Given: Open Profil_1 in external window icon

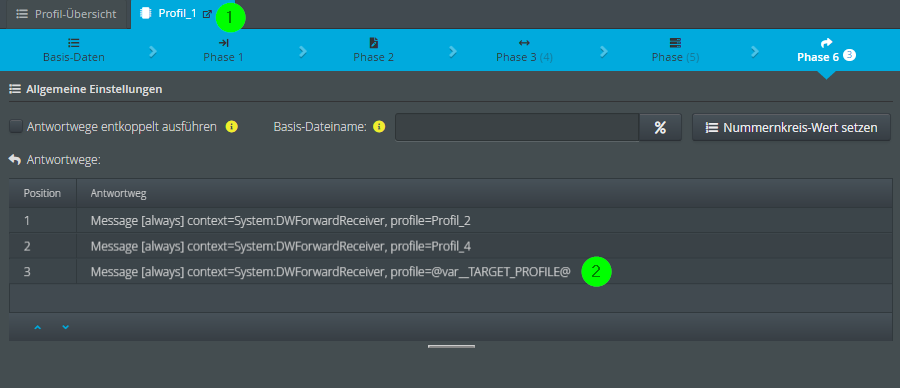Looking at the screenshot, I should [x=207, y=14].
